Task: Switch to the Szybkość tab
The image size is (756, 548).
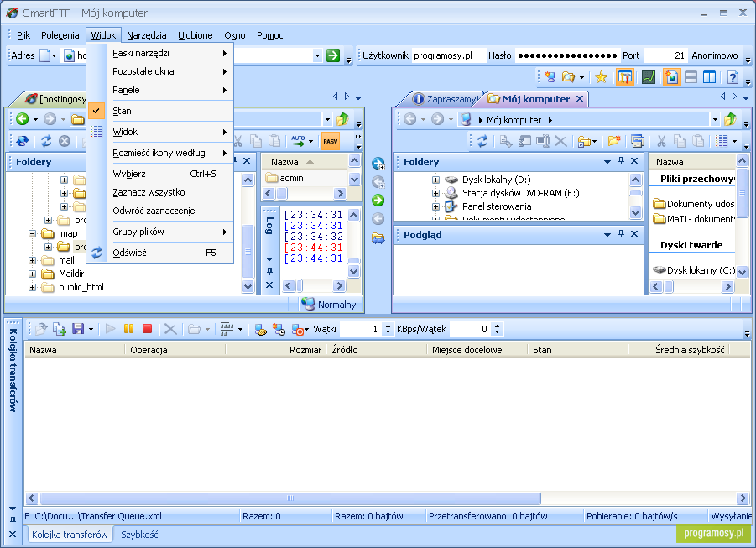Action: point(139,535)
